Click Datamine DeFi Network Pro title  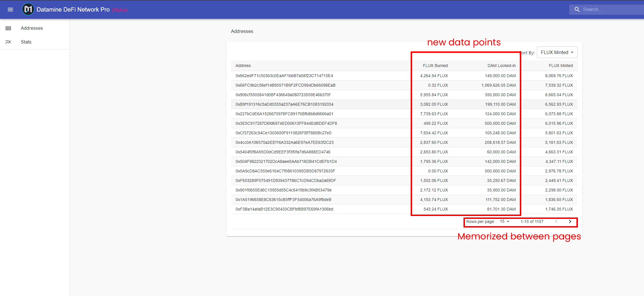73,10
